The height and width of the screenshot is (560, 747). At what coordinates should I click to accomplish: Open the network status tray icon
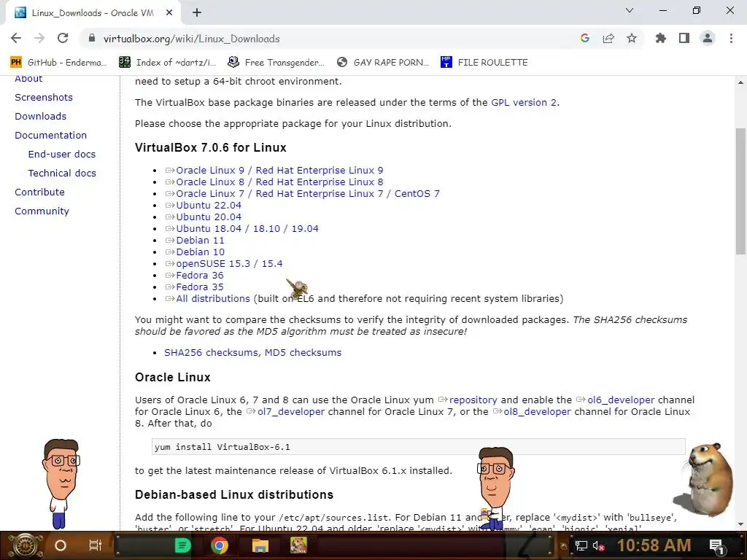pos(581,545)
